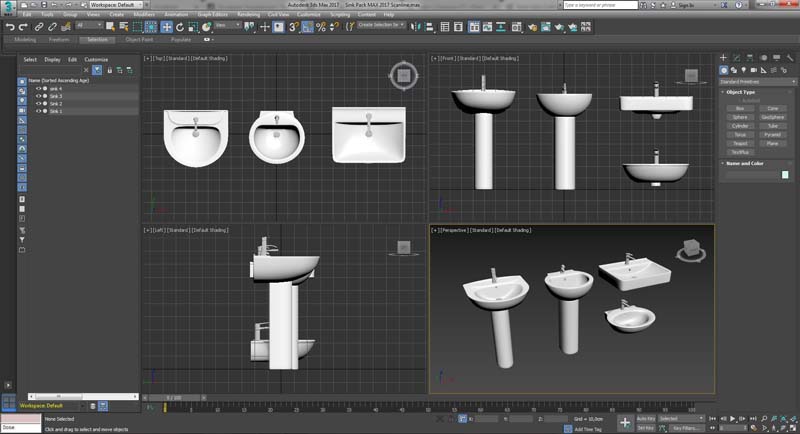Toggle visibility of Sink 1
Viewport: 800px width, 434px height.
[39, 111]
